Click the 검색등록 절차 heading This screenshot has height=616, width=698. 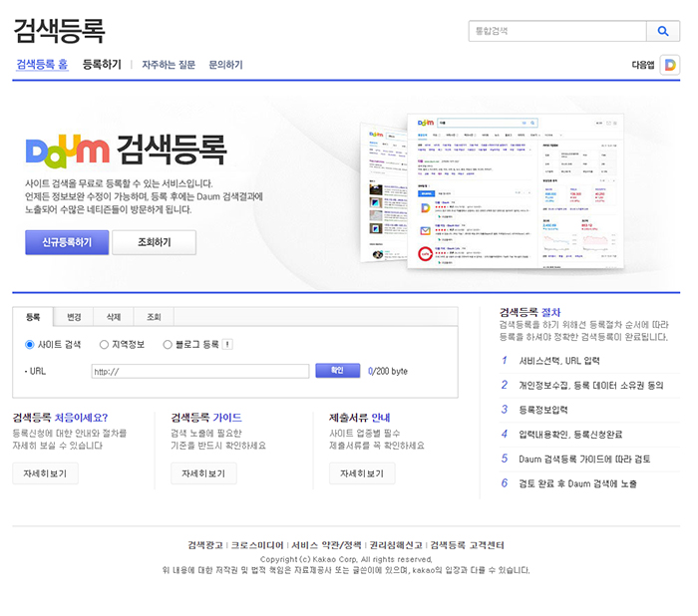(529, 312)
